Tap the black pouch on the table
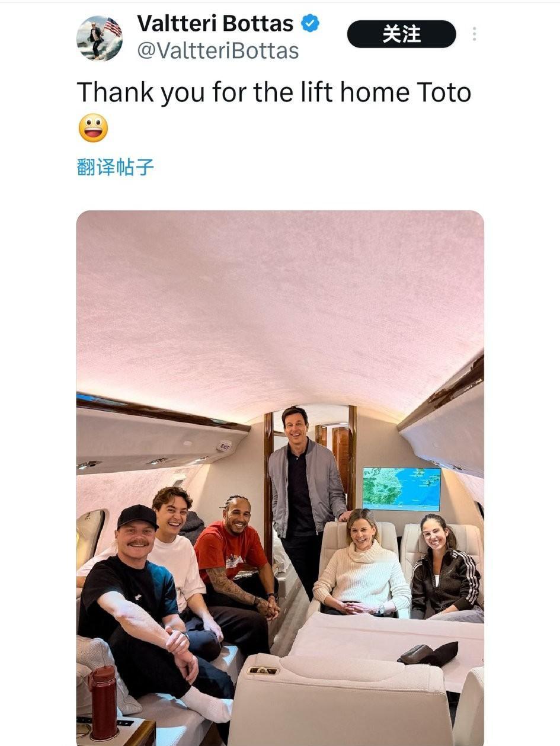 click(428, 653)
